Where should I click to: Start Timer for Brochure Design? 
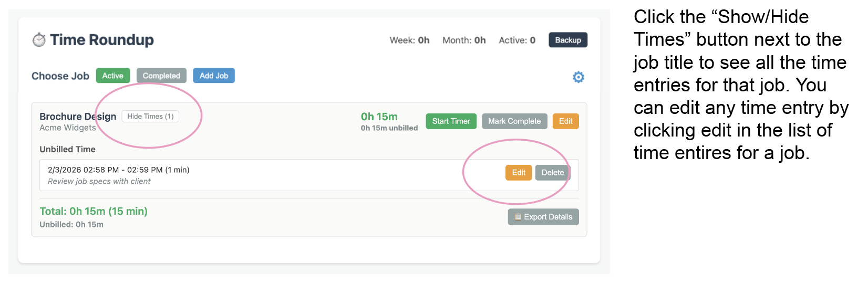451,121
